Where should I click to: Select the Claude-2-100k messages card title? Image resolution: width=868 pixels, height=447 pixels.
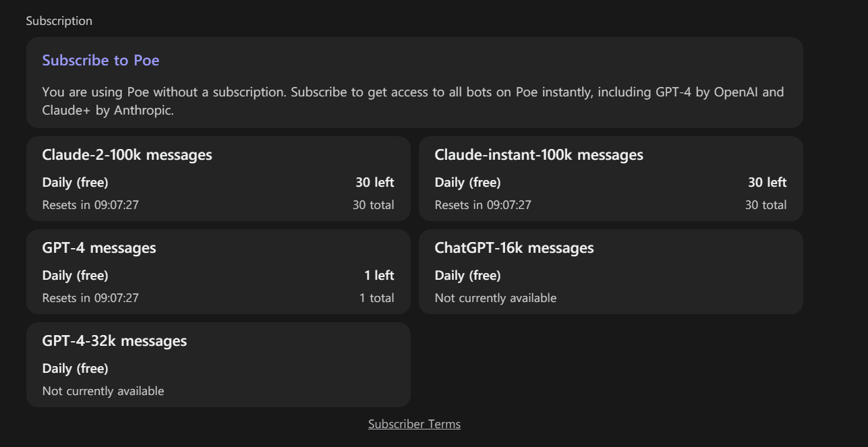click(127, 155)
